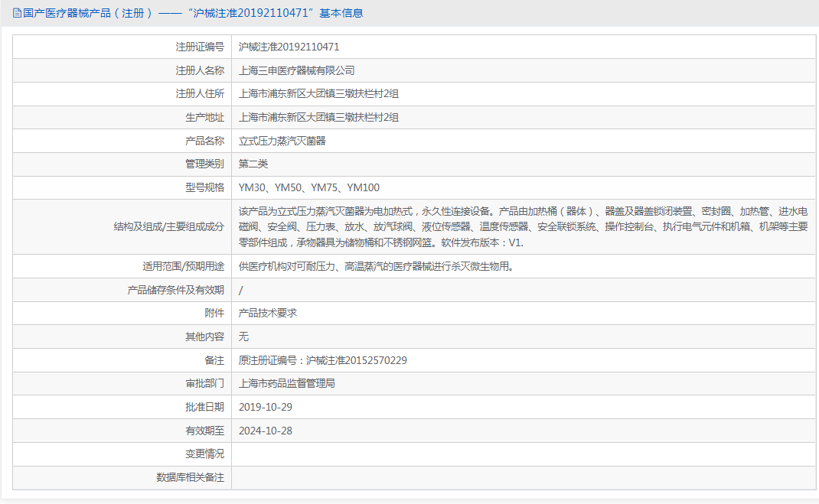Viewport: 819px width, 504px height.
Task: Select registration number 沪械注准20192110471 in the table
Action: (289, 47)
